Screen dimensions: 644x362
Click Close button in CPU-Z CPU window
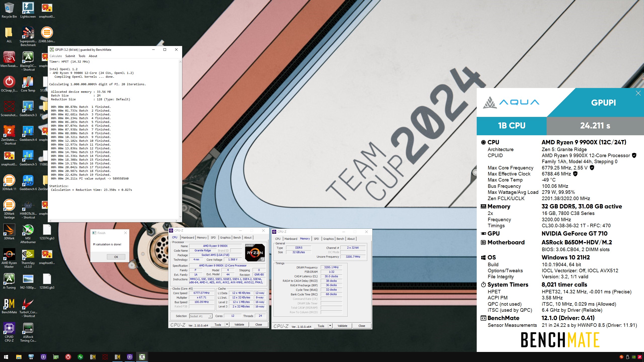coord(259,325)
